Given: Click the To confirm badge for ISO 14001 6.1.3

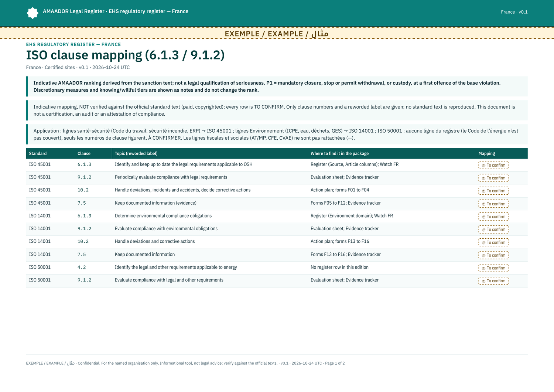Looking at the screenshot, I should 493,217.
